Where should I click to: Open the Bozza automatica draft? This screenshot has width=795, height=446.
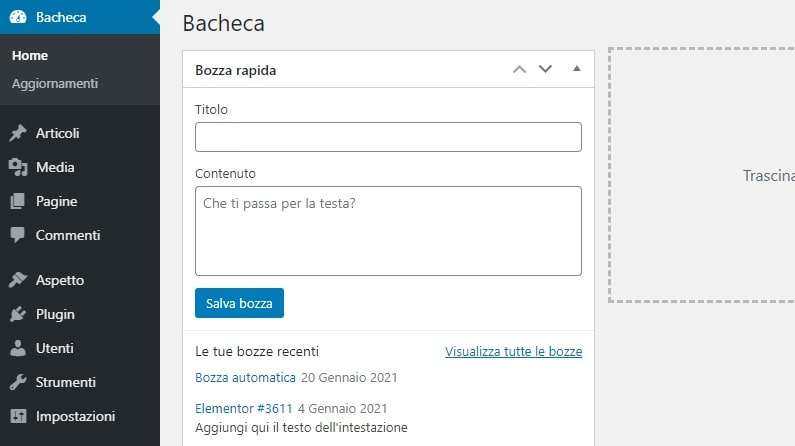[245, 377]
